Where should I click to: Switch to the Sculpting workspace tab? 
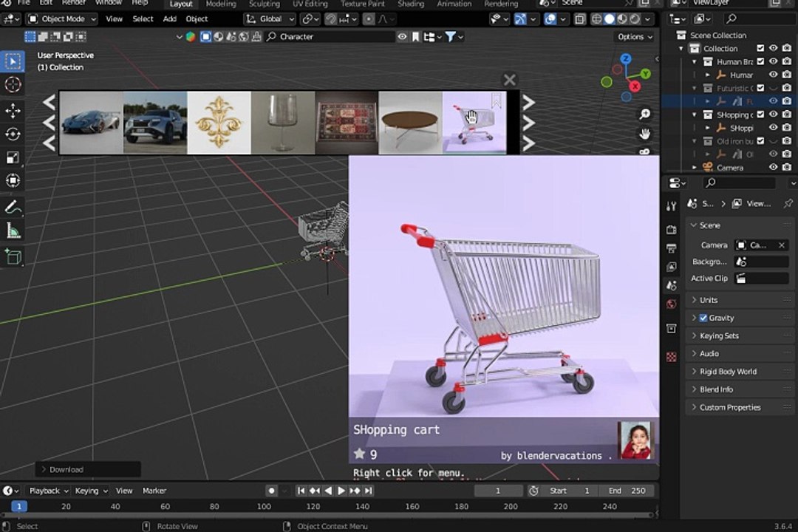264,4
